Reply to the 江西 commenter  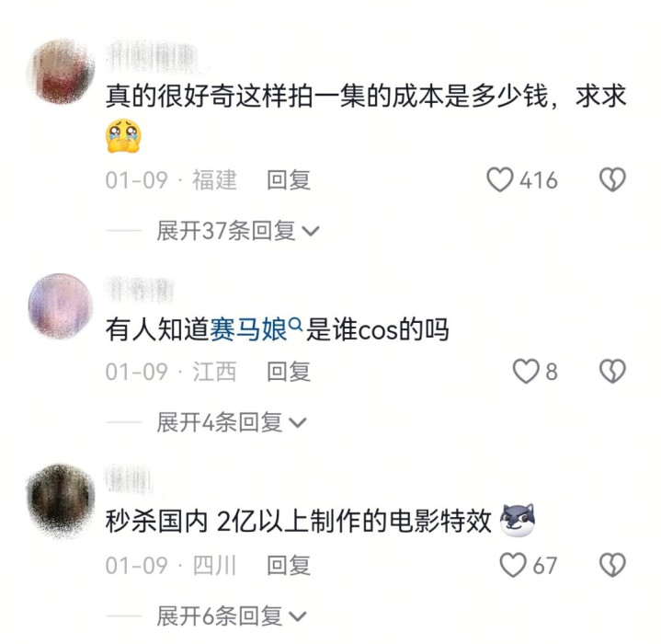point(289,372)
